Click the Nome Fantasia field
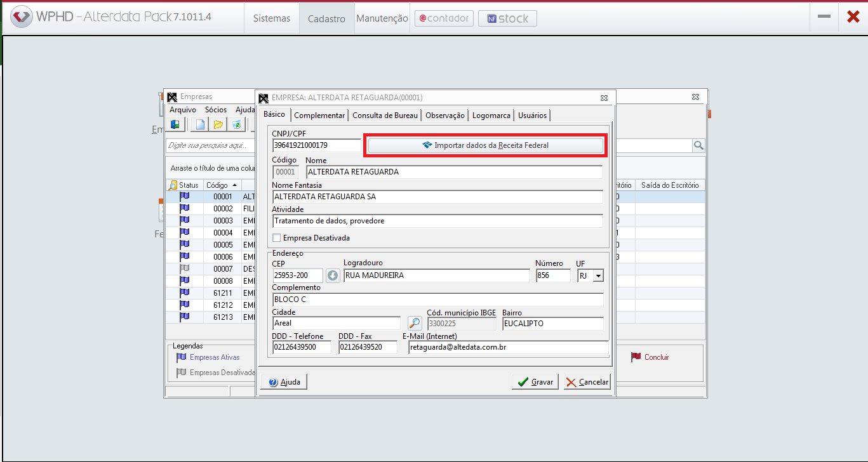The width and height of the screenshot is (868, 462). pos(437,197)
